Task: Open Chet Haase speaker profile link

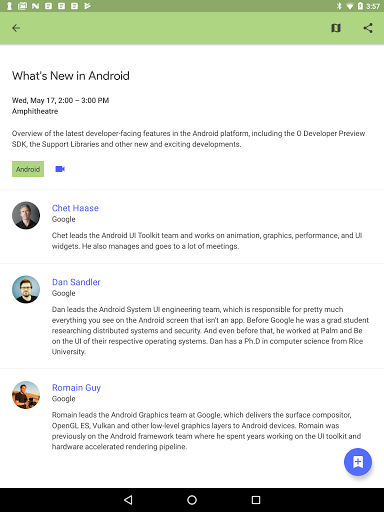Action: point(75,208)
